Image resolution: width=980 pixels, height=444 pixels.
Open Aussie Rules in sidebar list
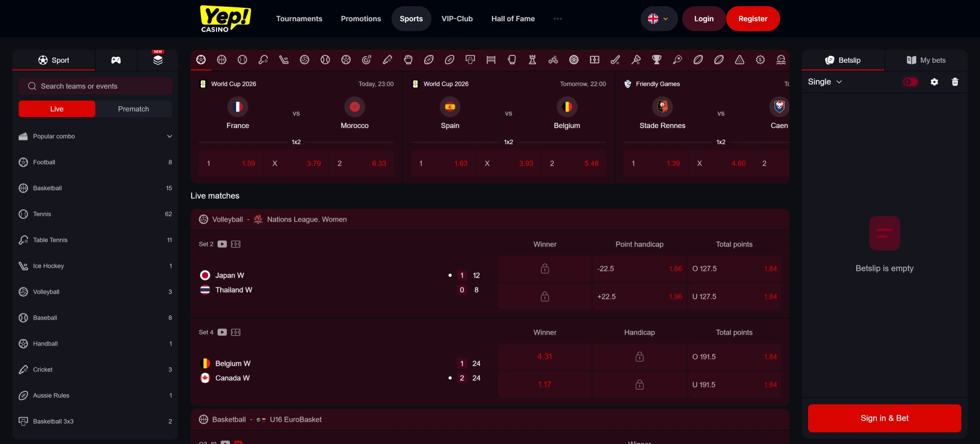95,395
